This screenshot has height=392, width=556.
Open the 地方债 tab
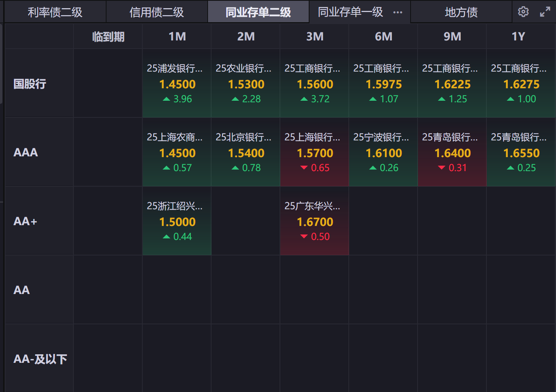(x=461, y=12)
